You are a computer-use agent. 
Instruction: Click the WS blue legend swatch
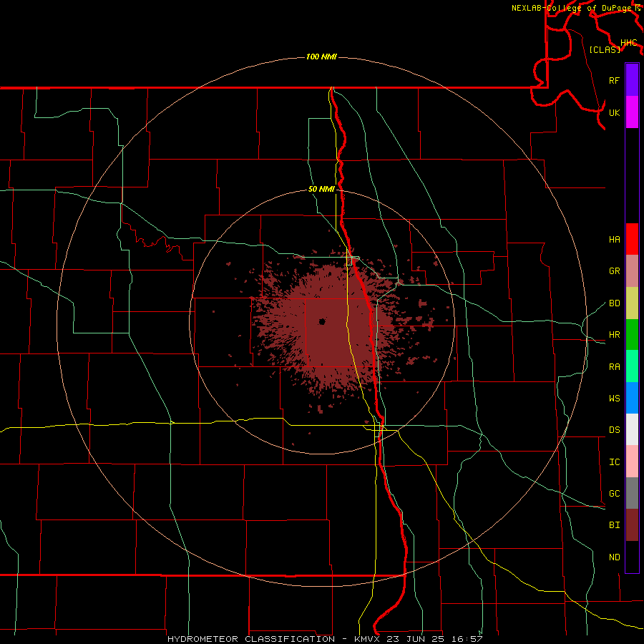click(632, 398)
